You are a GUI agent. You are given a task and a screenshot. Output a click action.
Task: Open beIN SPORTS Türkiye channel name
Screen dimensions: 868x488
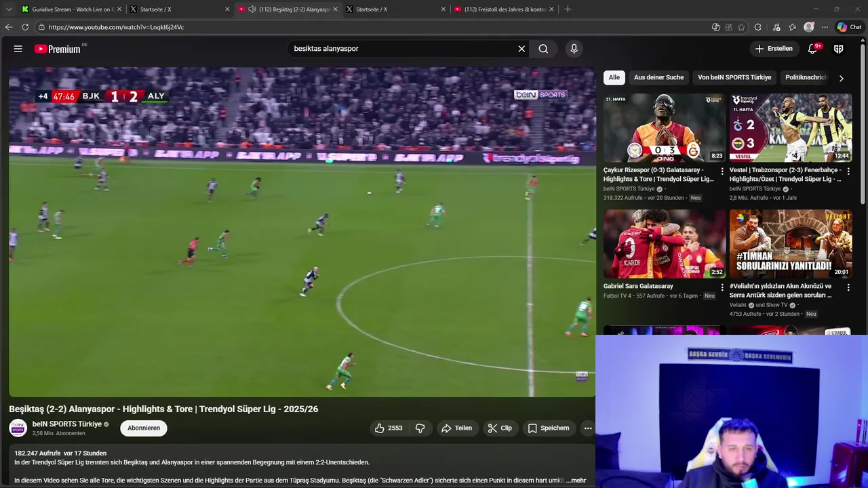(67, 424)
